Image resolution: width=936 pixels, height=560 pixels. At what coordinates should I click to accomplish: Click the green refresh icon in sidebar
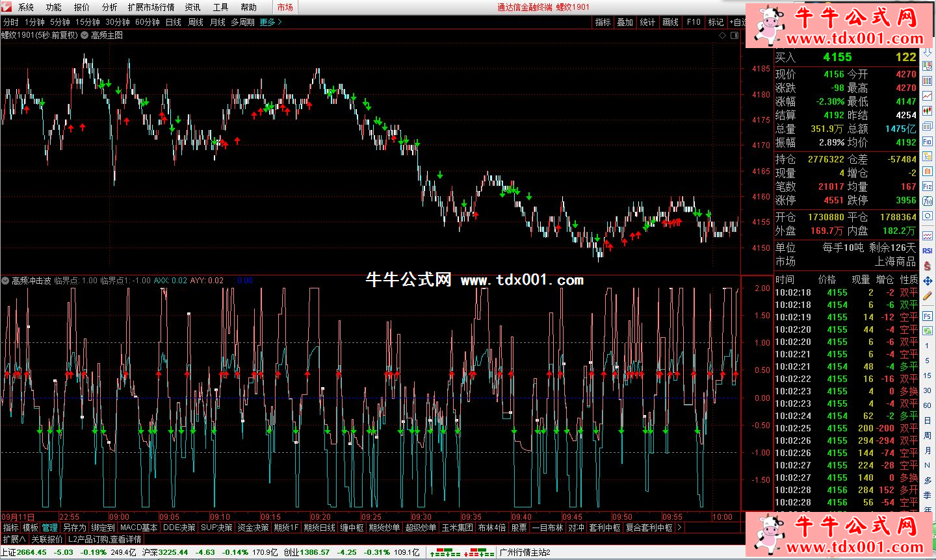pos(928,331)
